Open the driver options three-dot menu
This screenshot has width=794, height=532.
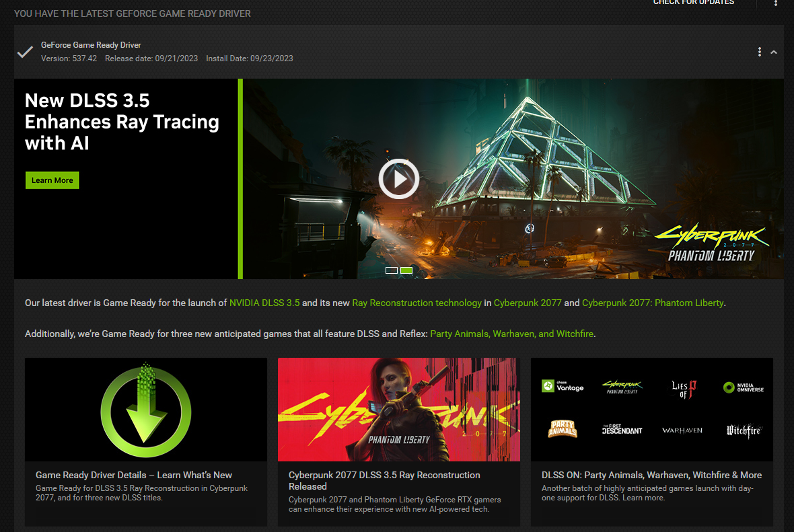[x=759, y=52]
